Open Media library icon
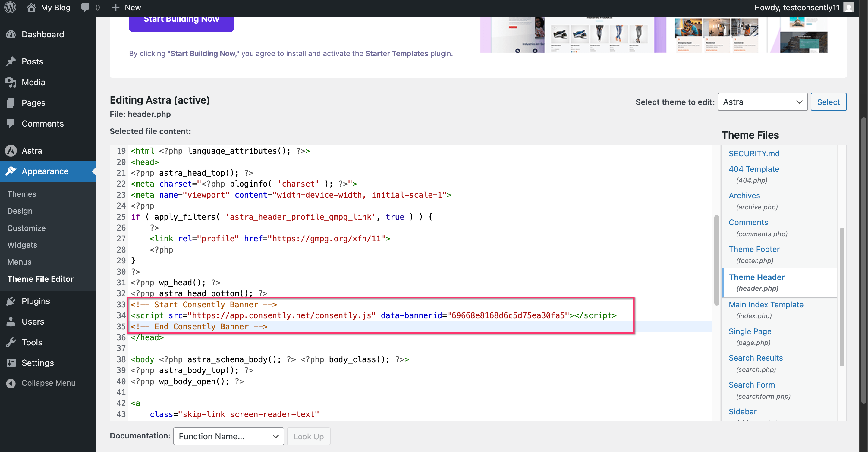The width and height of the screenshot is (868, 452). point(11,82)
